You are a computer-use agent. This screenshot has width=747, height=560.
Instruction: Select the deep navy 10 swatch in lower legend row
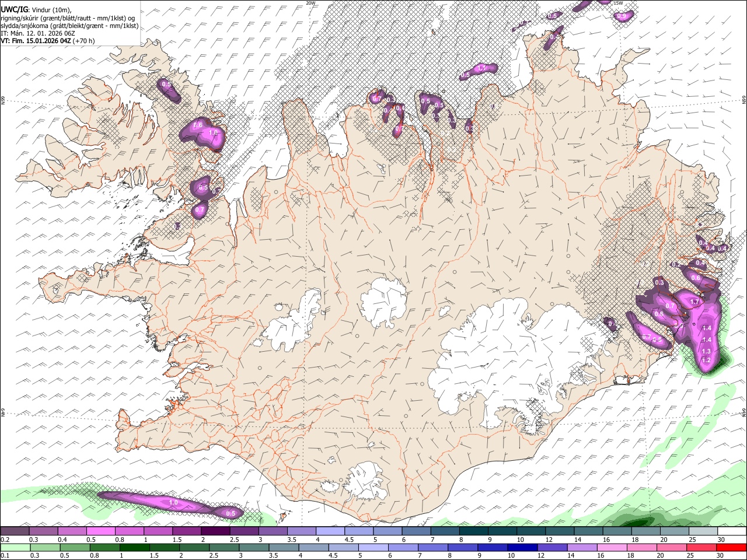[522, 547]
